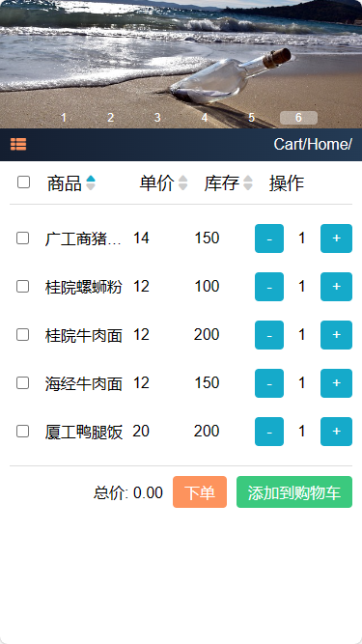Screen dimensions: 362x644
Task: Open the Cart/Home/ breadcrumb link
Action: click(313, 144)
